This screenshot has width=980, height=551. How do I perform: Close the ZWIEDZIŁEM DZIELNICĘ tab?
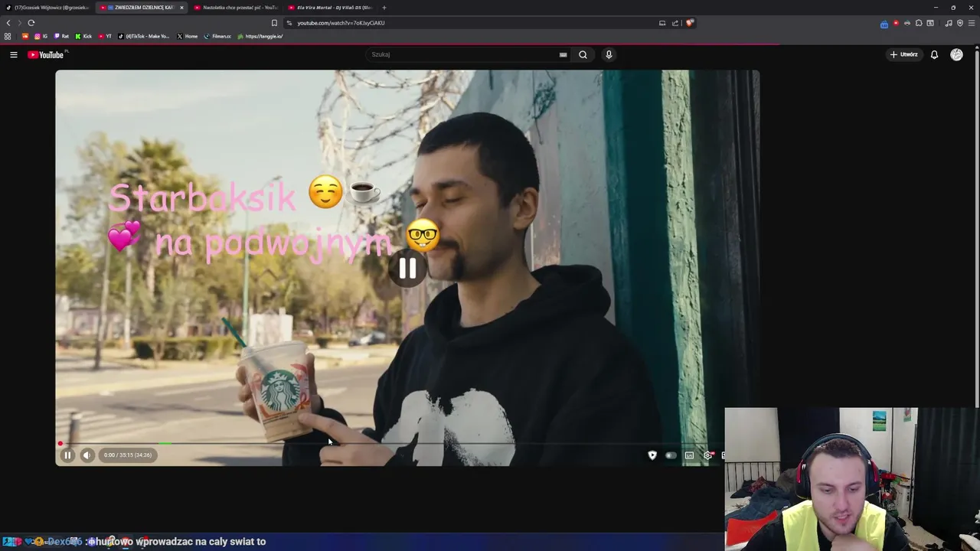coord(181,8)
